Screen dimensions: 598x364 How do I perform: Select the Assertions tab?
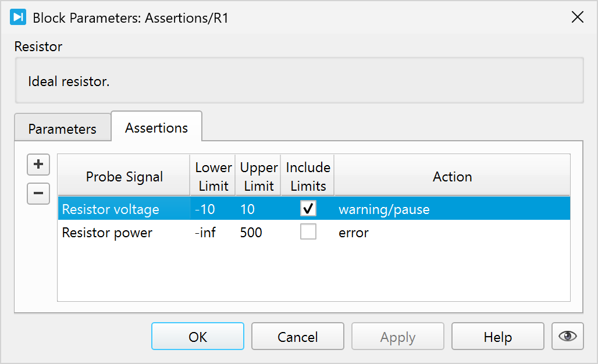click(x=156, y=127)
